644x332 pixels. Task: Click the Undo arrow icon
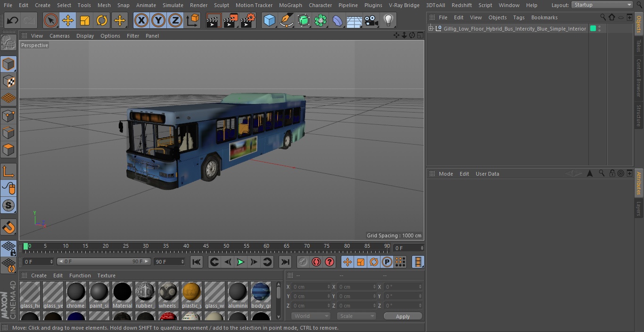click(x=13, y=20)
